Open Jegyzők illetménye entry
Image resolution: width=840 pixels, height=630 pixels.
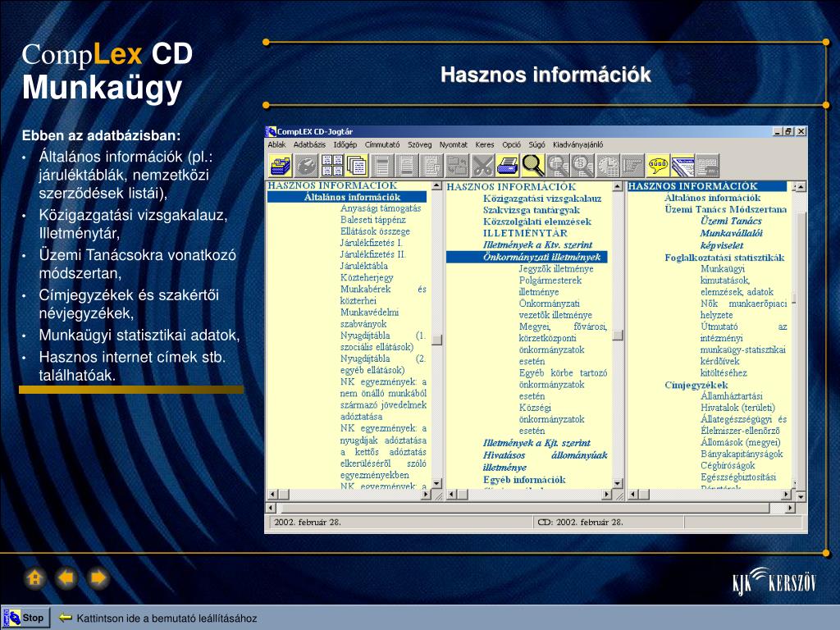click(556, 269)
